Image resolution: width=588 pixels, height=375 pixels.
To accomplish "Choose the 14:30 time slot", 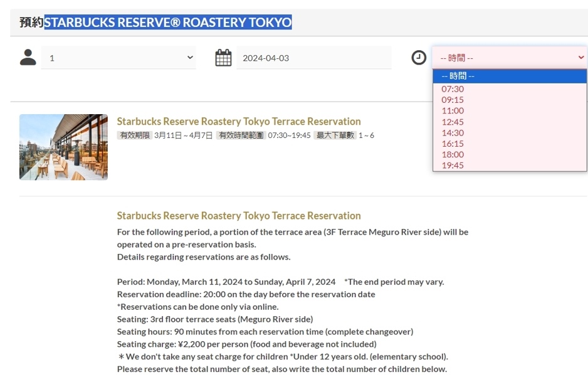I will (x=510, y=133).
